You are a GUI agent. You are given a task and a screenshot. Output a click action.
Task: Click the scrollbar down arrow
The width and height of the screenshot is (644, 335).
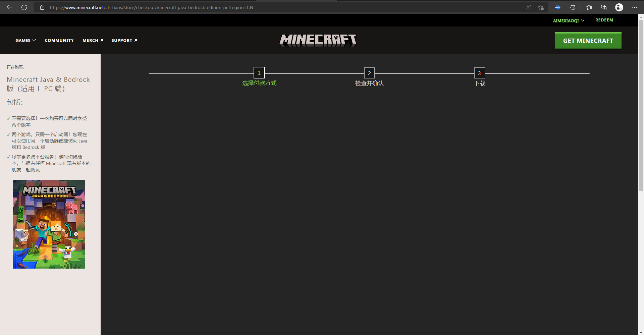[x=641, y=332]
